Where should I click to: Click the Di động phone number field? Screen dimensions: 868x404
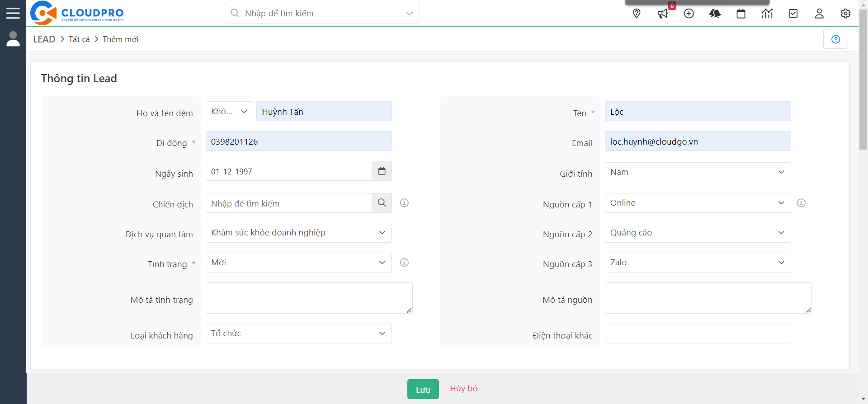(299, 141)
